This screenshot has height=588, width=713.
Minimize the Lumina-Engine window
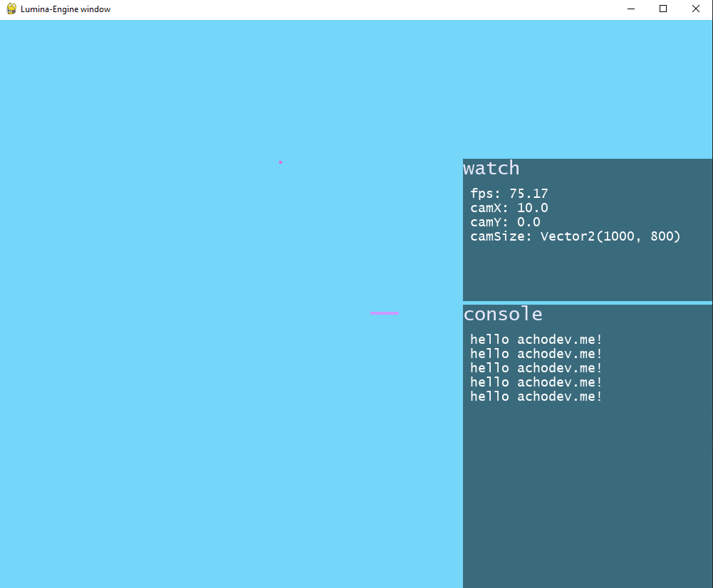point(631,9)
